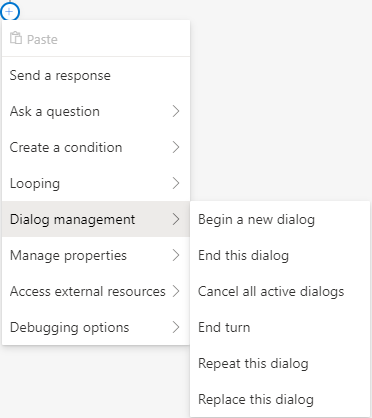
Task: Expand the Debugging options chevron
Action: click(176, 327)
